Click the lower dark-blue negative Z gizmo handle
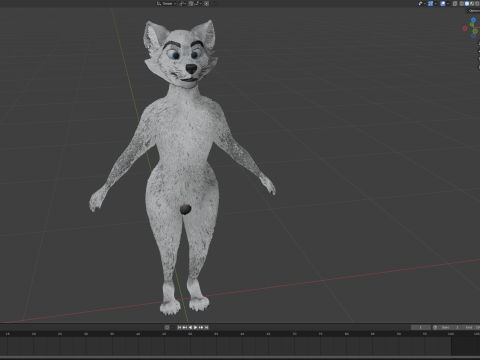This screenshot has height=360, width=480. tap(473, 36)
